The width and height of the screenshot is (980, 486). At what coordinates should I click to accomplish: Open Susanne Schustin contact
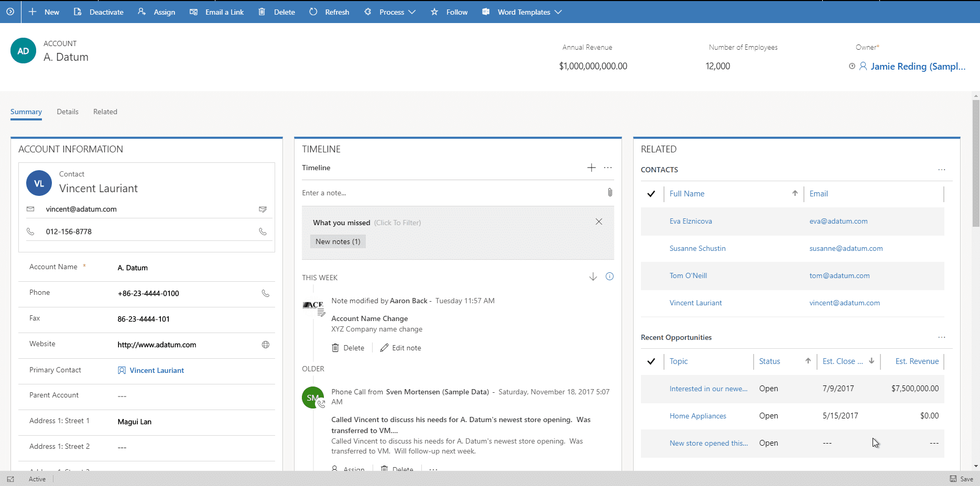[698, 248]
